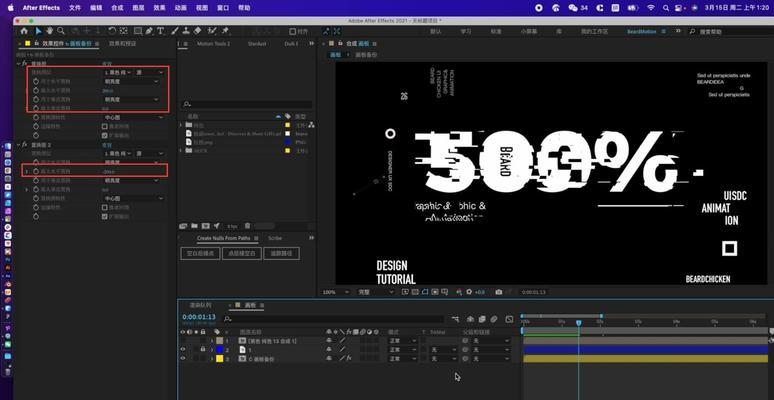Open the viewer 100% zoom dropdown
The width and height of the screenshot is (774, 400).
pyautogui.click(x=336, y=292)
